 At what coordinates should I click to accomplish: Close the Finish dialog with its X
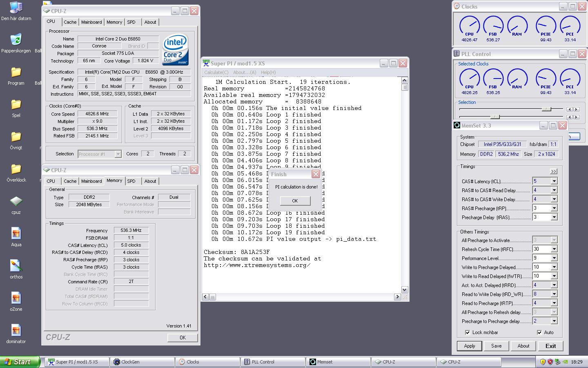tap(316, 174)
